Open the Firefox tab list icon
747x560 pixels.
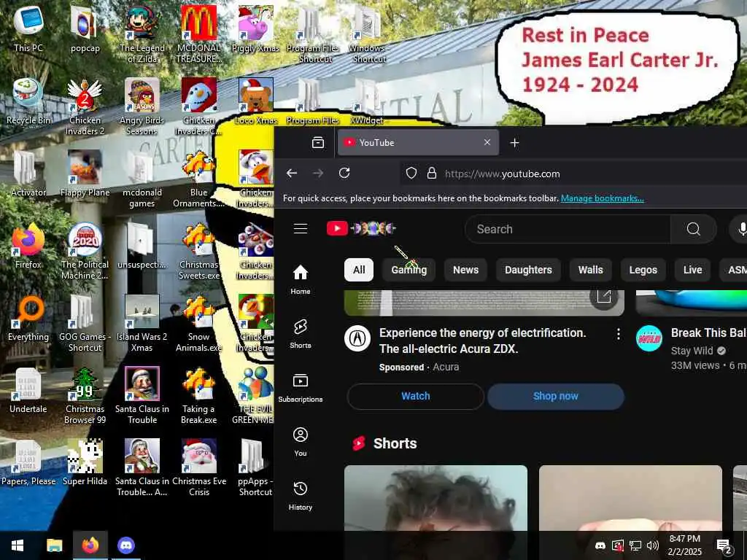(318, 142)
